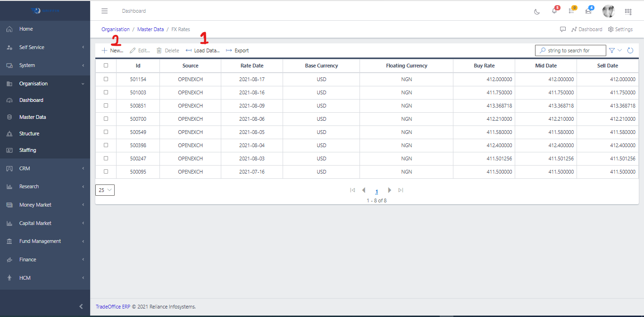
Task: Open the comments chat icon
Action: click(563, 29)
